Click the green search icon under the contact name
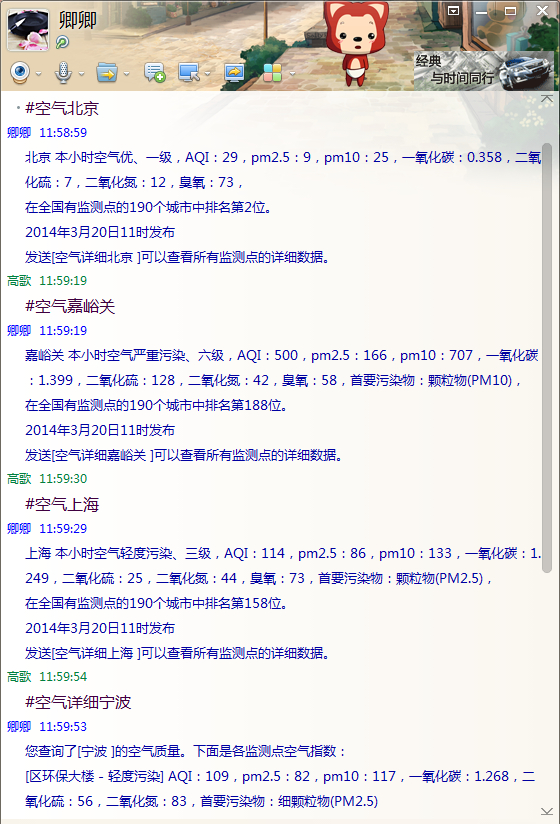The width and height of the screenshot is (560, 824). tap(62, 42)
